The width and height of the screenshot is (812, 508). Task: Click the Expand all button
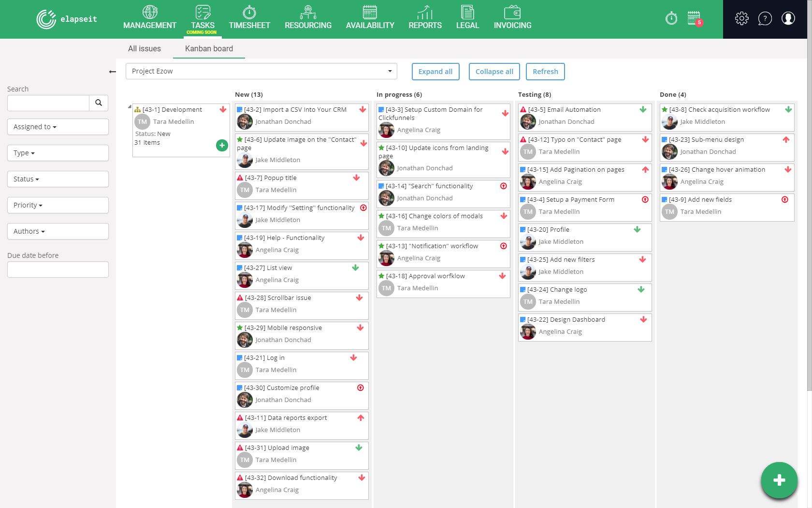click(435, 72)
